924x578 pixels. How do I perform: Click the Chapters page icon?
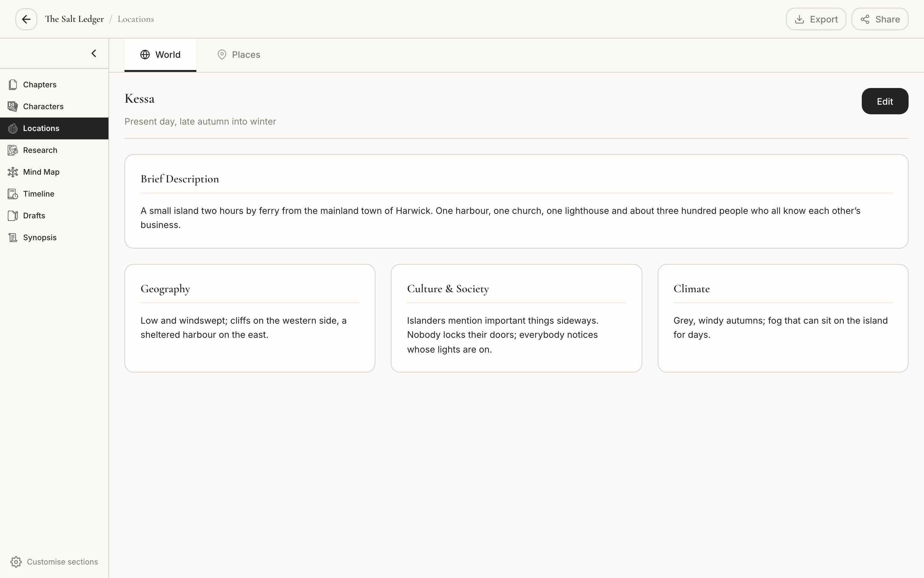click(x=13, y=84)
